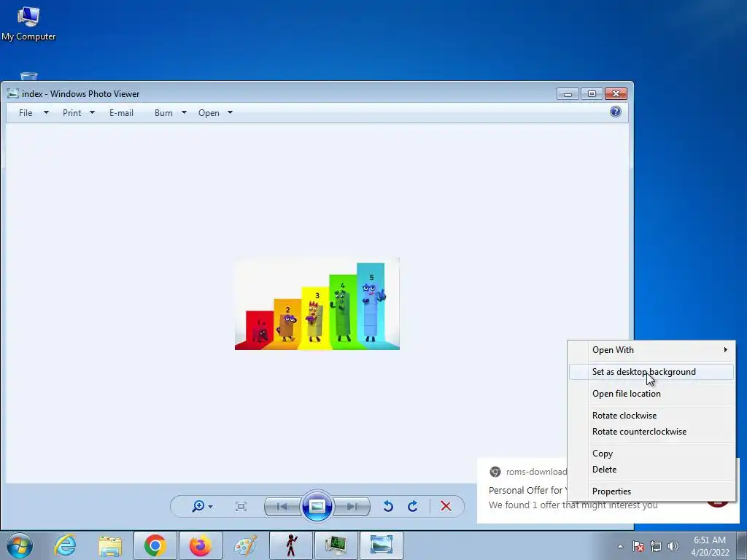Click the green monitor taskbar app
Screen dimensions: 747x560
(x=336, y=545)
